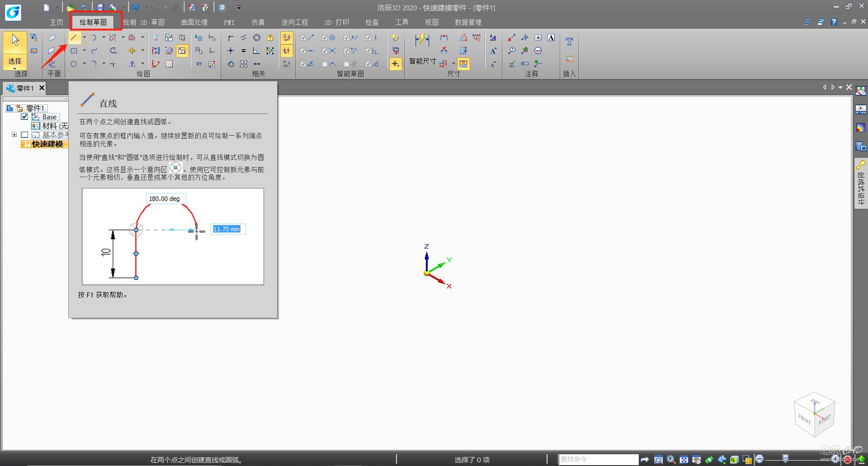Click the zoom slider handle

pyautogui.click(x=786, y=459)
